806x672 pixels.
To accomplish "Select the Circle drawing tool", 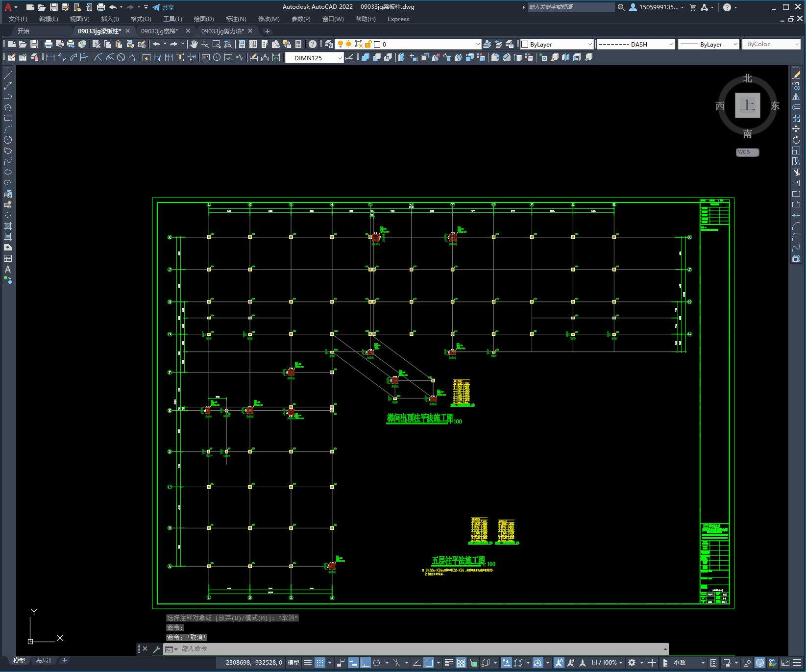I will pyautogui.click(x=8, y=140).
